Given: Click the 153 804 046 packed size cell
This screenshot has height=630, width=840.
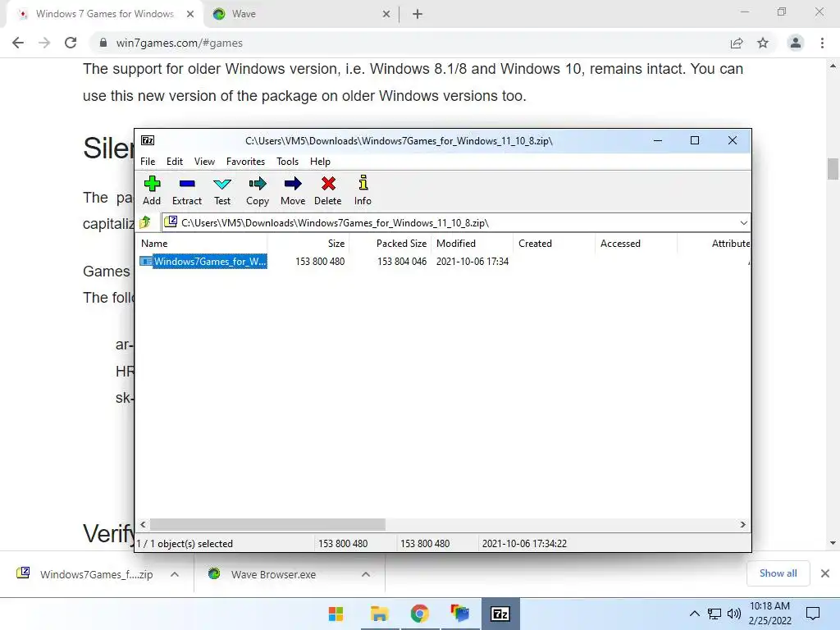Looking at the screenshot, I should (402, 262).
